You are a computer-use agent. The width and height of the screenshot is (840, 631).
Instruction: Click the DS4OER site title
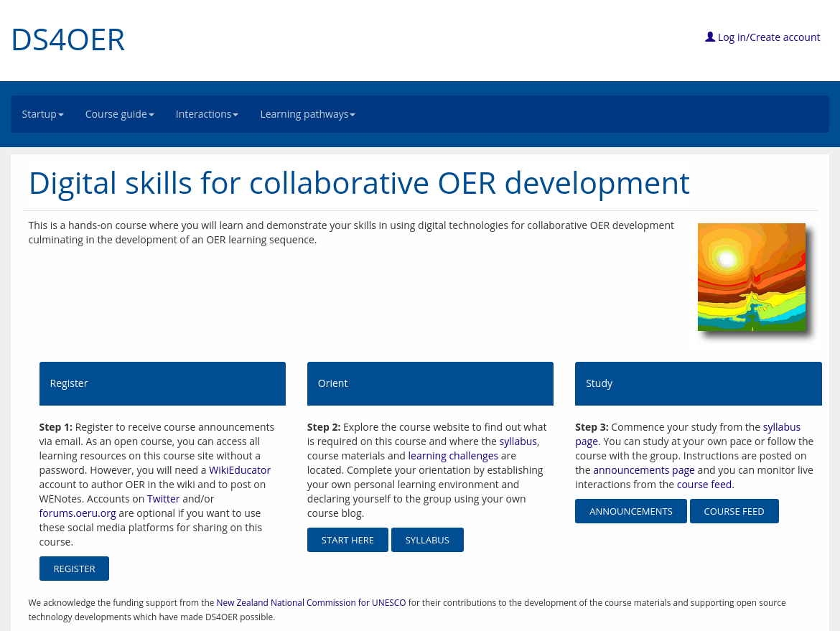click(x=68, y=39)
